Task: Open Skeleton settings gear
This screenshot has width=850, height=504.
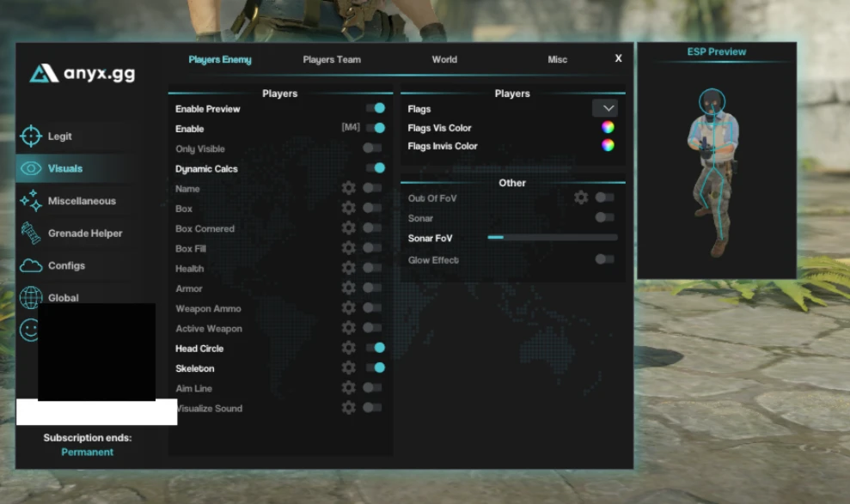Action: 349,368
